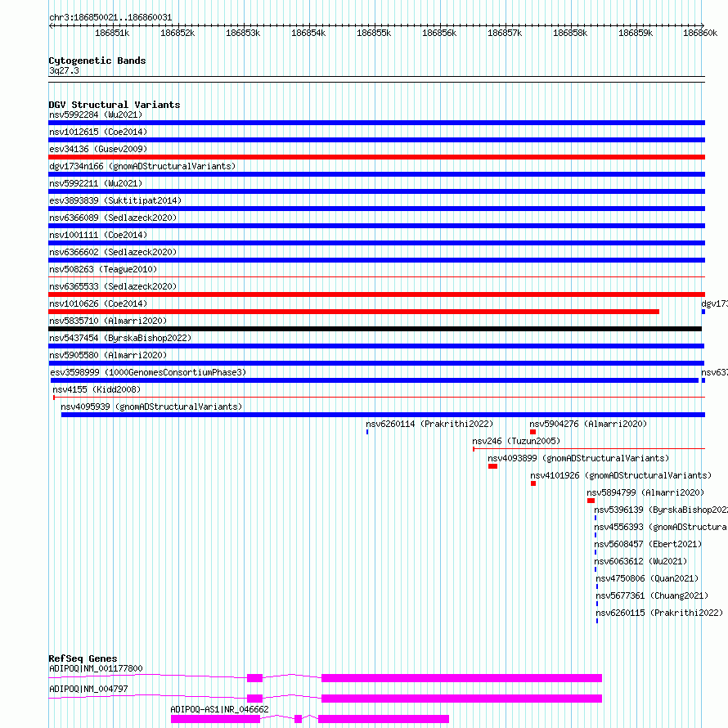Click the 186853k ruler label
728x728 pixels.
tap(243, 33)
